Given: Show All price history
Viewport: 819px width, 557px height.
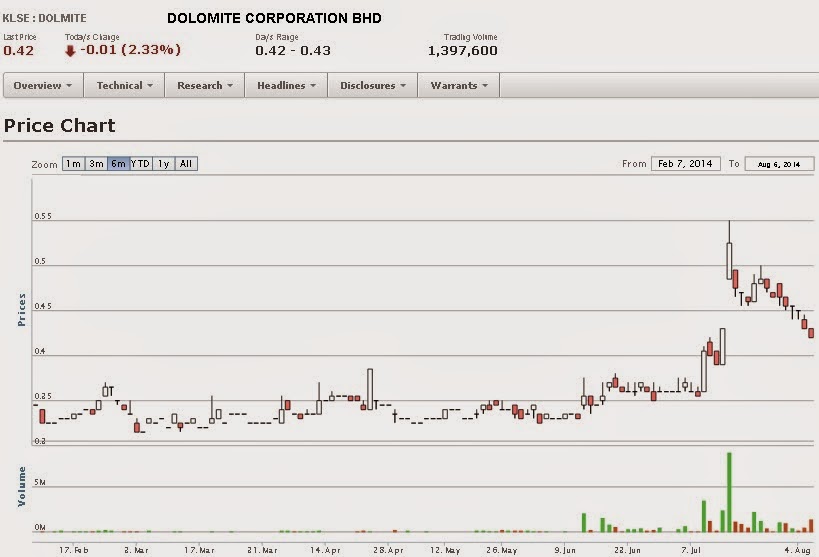Looking at the screenshot, I should (186, 164).
